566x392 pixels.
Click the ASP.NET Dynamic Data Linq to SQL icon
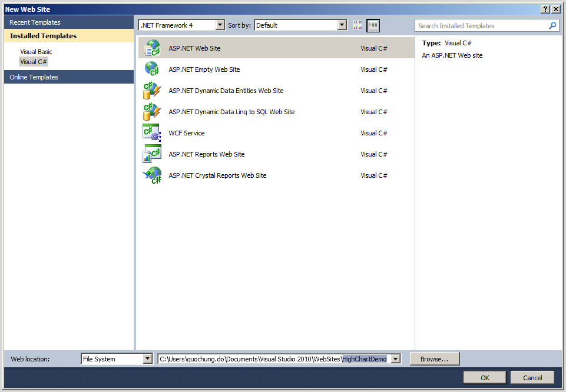(152, 111)
